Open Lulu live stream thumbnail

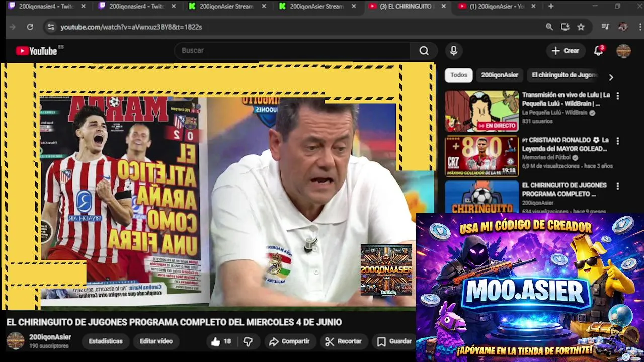(481, 111)
